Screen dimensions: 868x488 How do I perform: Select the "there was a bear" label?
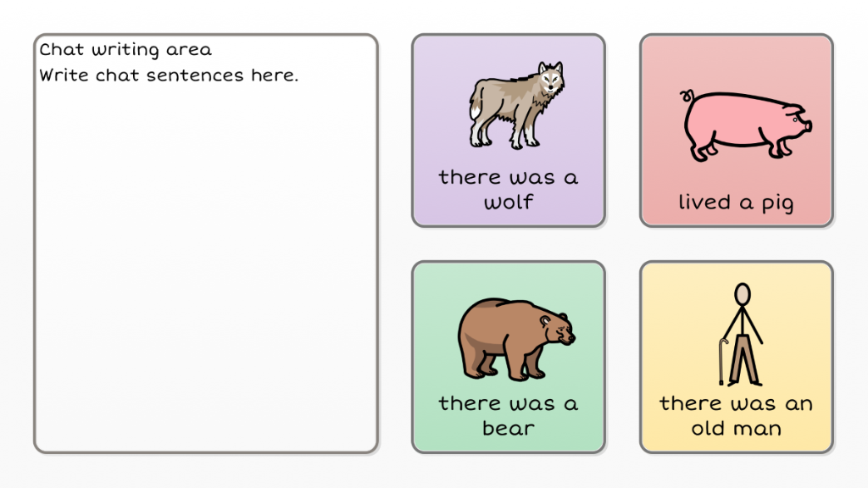509,415
